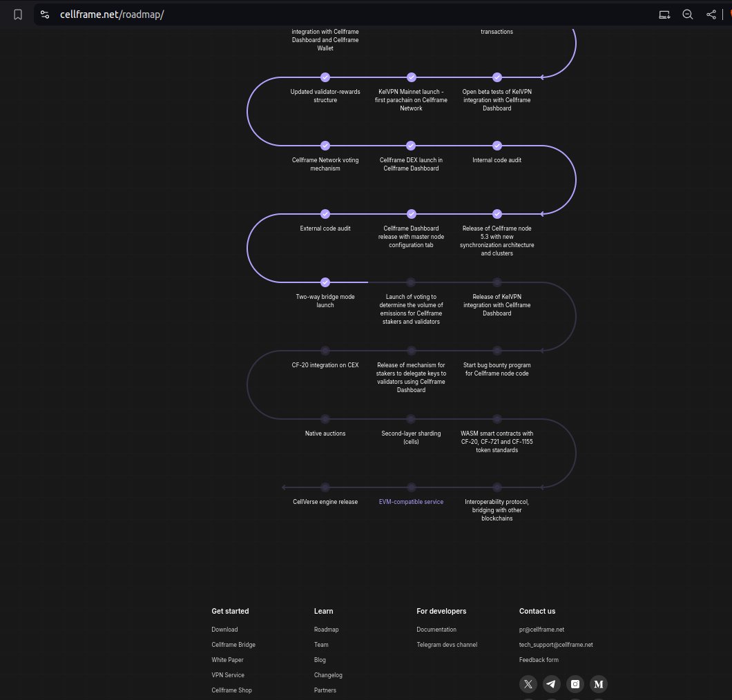Click the share icon in address bar

[x=711, y=14]
